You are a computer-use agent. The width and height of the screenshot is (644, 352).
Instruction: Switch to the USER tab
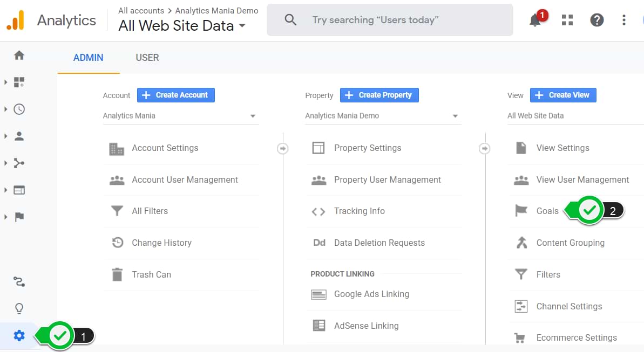(x=147, y=58)
